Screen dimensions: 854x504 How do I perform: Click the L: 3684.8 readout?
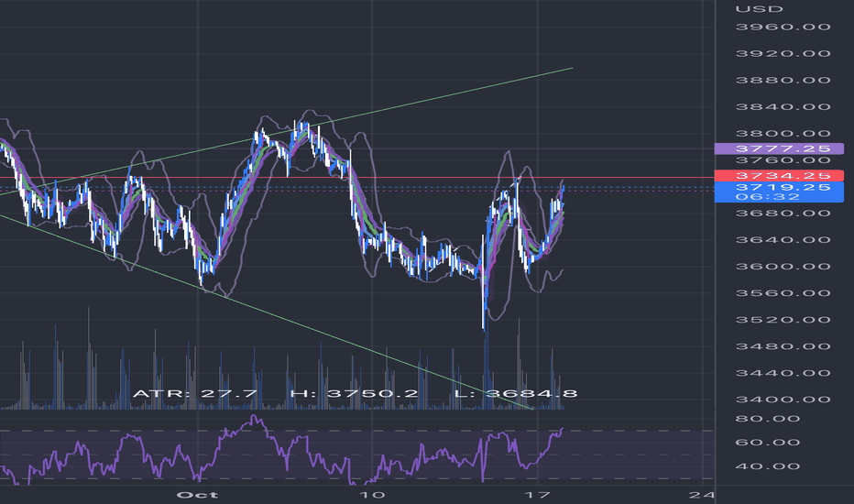(516, 393)
